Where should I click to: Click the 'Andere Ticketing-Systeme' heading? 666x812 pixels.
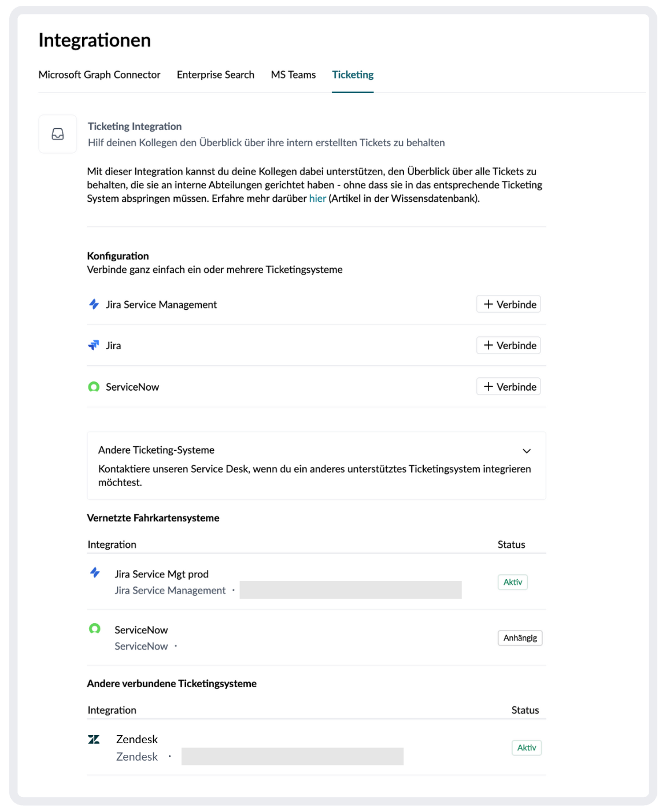[156, 450]
